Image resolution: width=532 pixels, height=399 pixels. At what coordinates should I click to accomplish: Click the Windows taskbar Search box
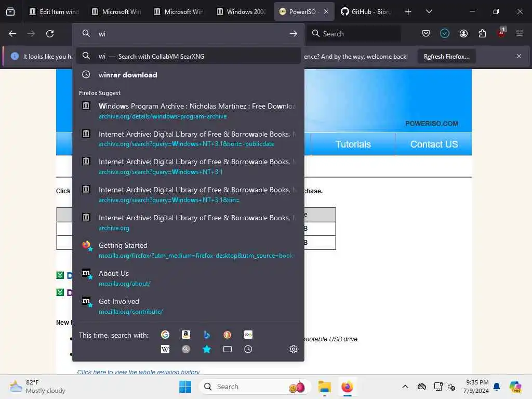point(255,387)
